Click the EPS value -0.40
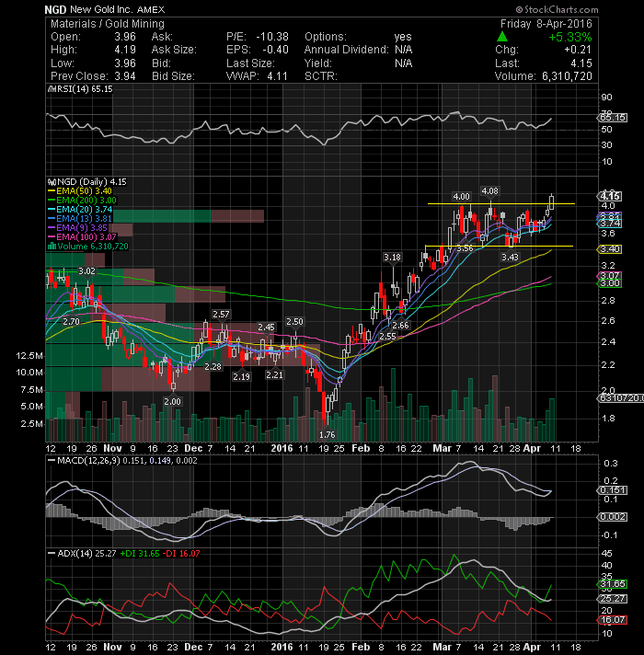Image resolution: width=644 pixels, height=655 pixels. coord(275,50)
